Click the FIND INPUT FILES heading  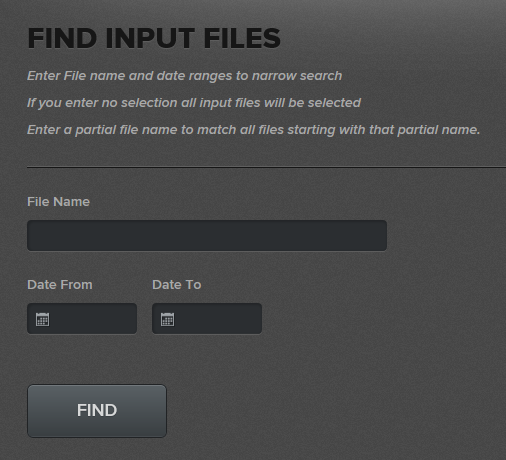click(154, 38)
